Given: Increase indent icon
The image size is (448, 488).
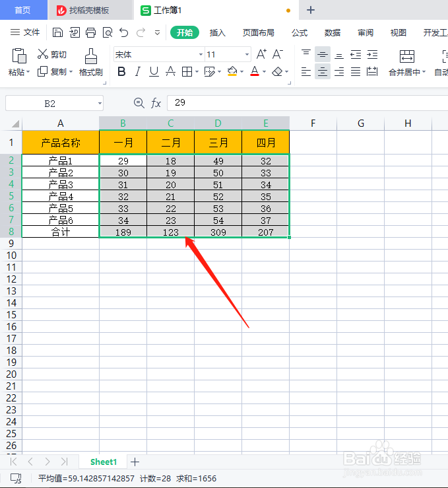Looking at the screenshot, I should click(x=372, y=54).
